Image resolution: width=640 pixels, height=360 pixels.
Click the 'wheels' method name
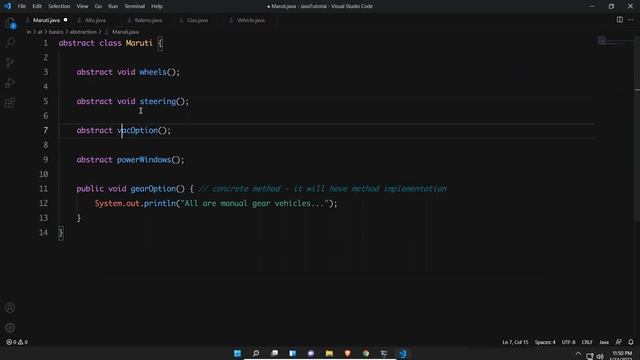tap(153, 72)
